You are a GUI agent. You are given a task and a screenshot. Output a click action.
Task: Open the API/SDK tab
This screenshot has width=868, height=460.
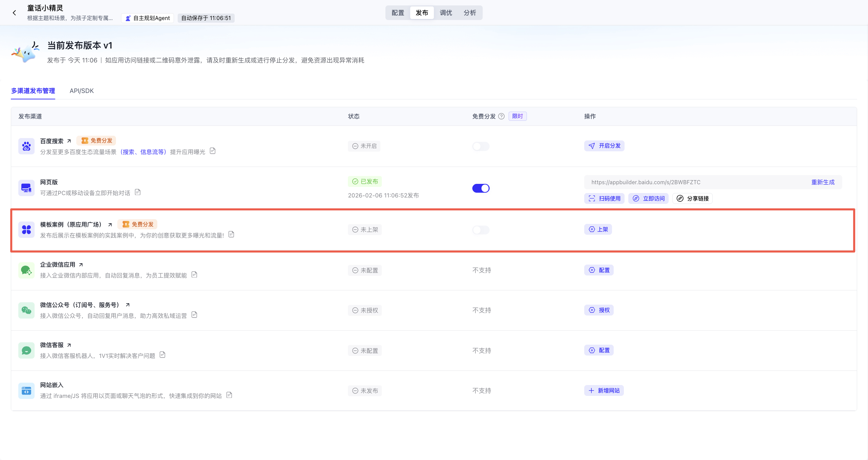coord(81,91)
